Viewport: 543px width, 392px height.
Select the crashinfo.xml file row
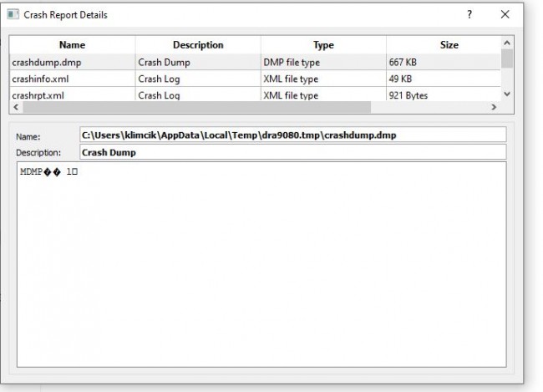coord(256,79)
